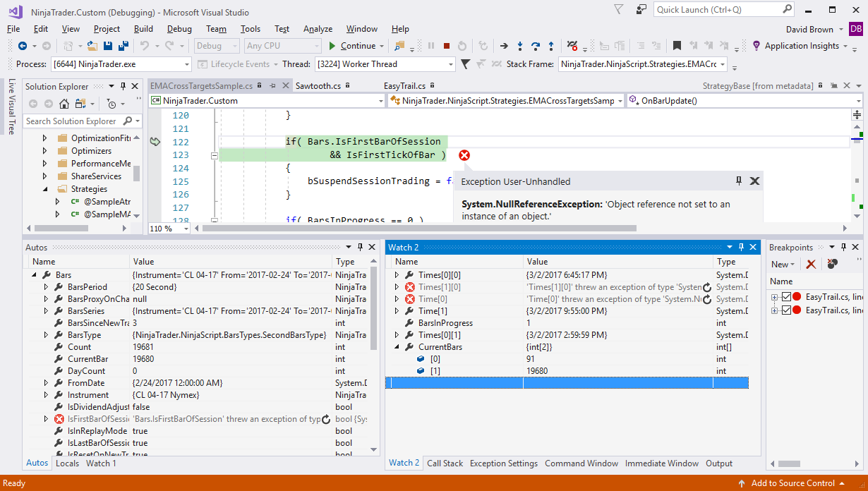Open the Exception Settings tab

point(504,463)
